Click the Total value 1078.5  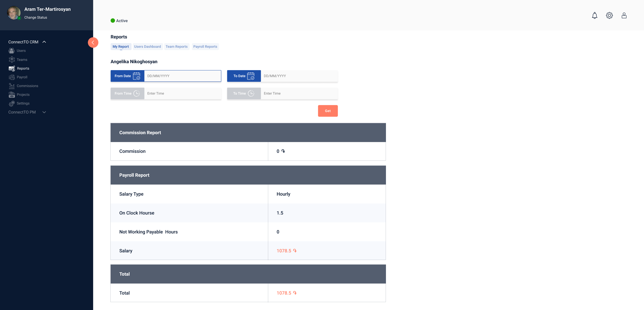coord(287,293)
